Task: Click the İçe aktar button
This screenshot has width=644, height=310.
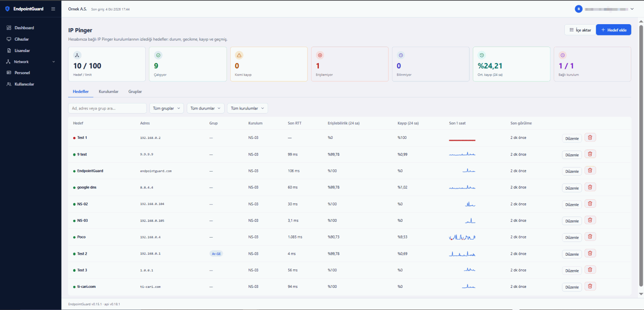Action: tap(580, 30)
